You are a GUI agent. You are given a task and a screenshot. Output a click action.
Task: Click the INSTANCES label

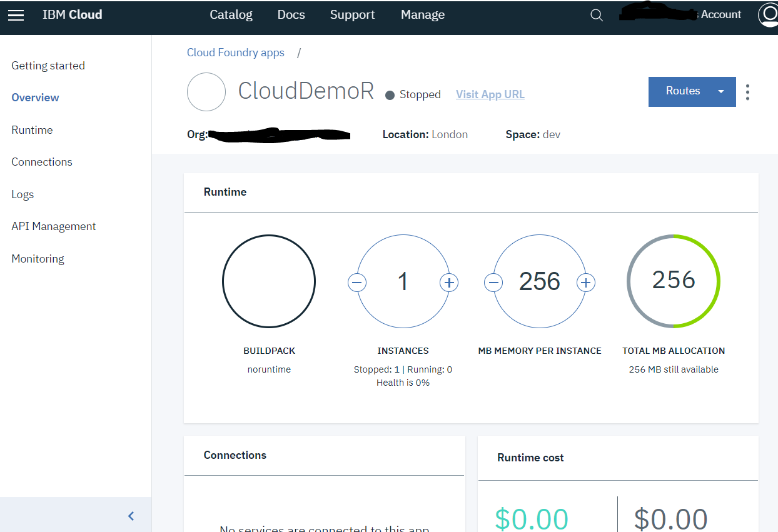pos(403,351)
